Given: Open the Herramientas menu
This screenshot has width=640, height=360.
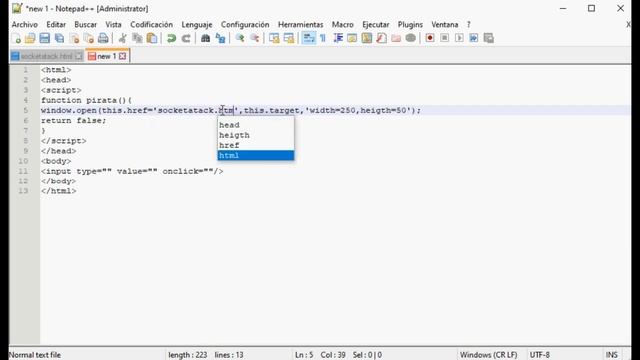Looking at the screenshot, I should (x=300, y=24).
